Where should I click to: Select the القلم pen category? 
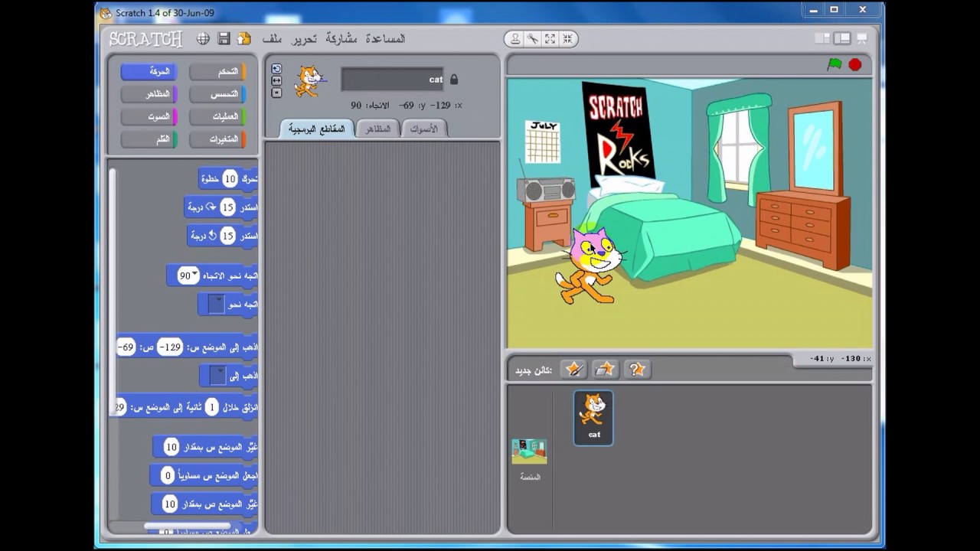(x=149, y=139)
